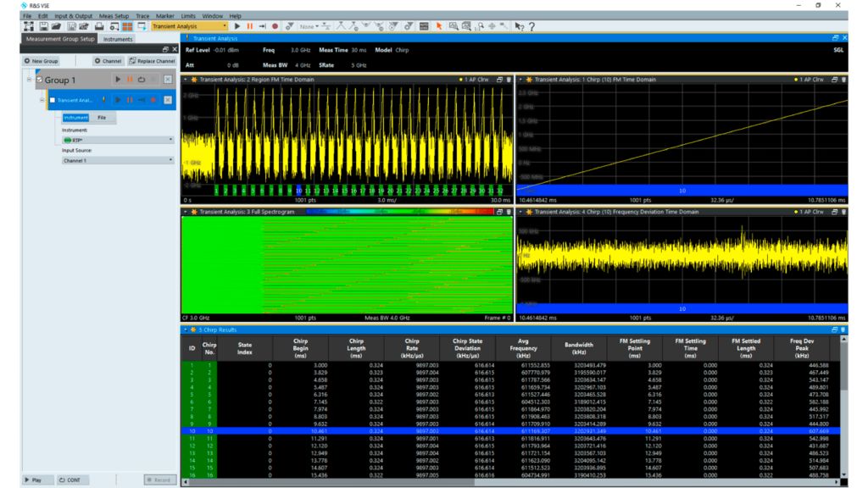This screenshot has width=868, height=488.
Task: Switch to the Instruments tab
Action: 118,39
